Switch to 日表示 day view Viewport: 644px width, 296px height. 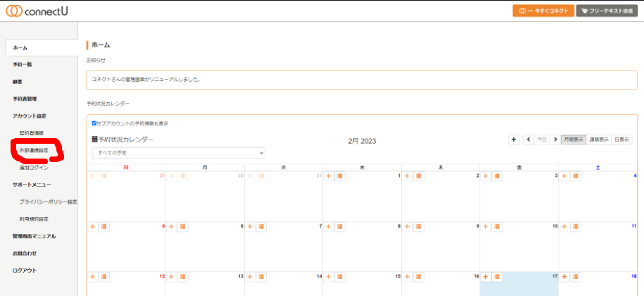pyautogui.click(x=621, y=140)
